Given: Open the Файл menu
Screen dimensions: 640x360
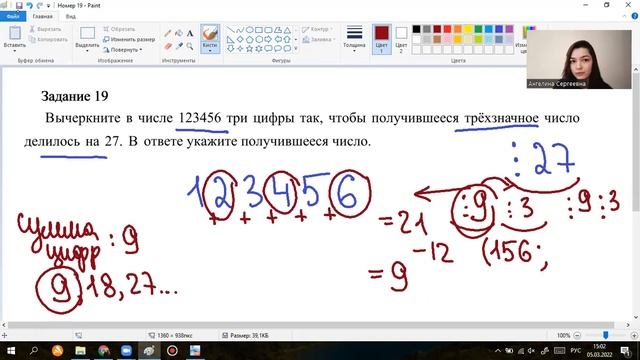Looking at the screenshot, I should 13,16.
